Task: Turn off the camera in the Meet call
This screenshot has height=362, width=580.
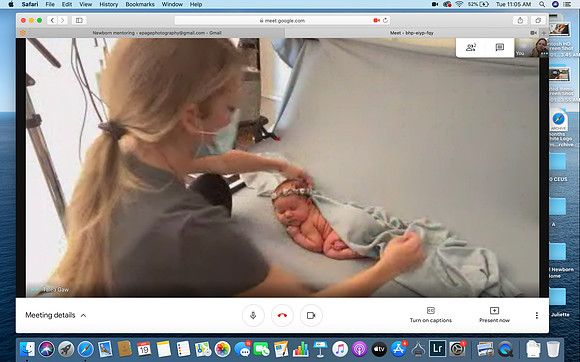Action: click(311, 315)
